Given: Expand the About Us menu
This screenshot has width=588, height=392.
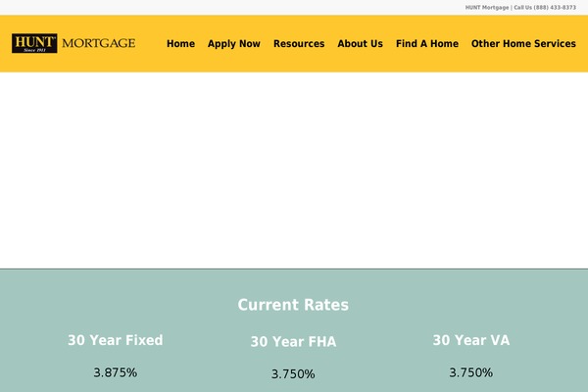Looking at the screenshot, I should (360, 44).
